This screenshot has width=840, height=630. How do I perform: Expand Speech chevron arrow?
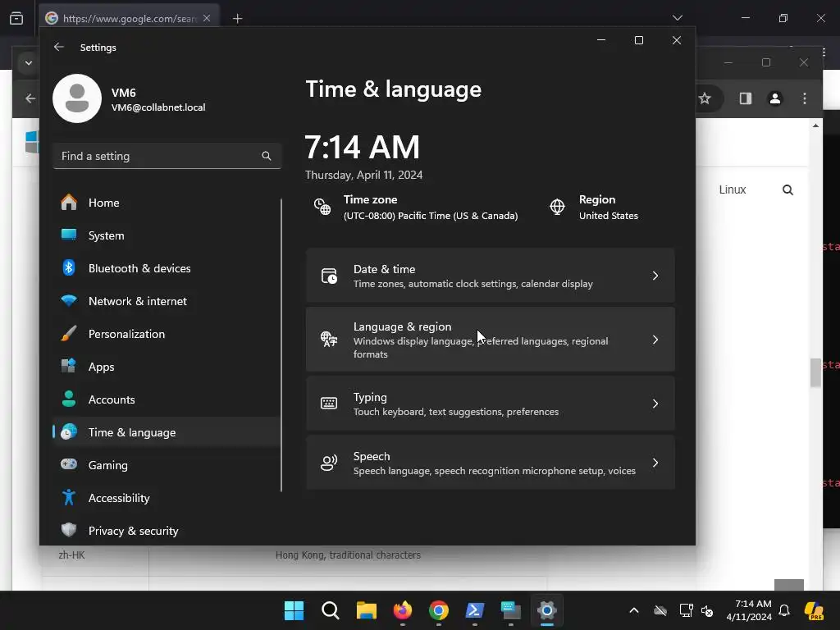(655, 463)
